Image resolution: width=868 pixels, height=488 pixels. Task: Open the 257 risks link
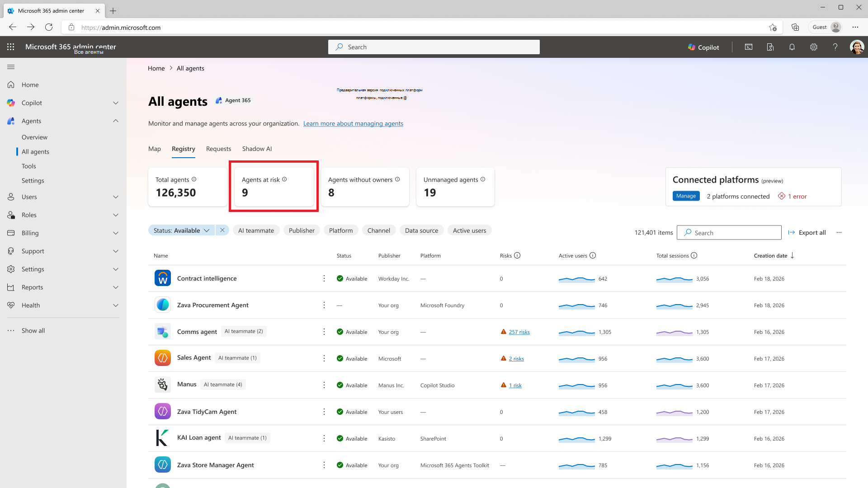[x=519, y=332]
